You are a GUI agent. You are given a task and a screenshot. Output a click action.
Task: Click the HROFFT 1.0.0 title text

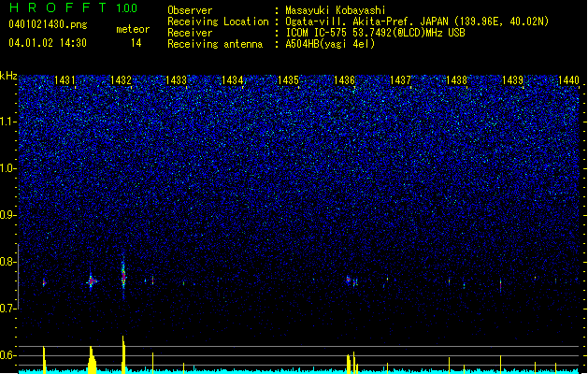(74, 7)
